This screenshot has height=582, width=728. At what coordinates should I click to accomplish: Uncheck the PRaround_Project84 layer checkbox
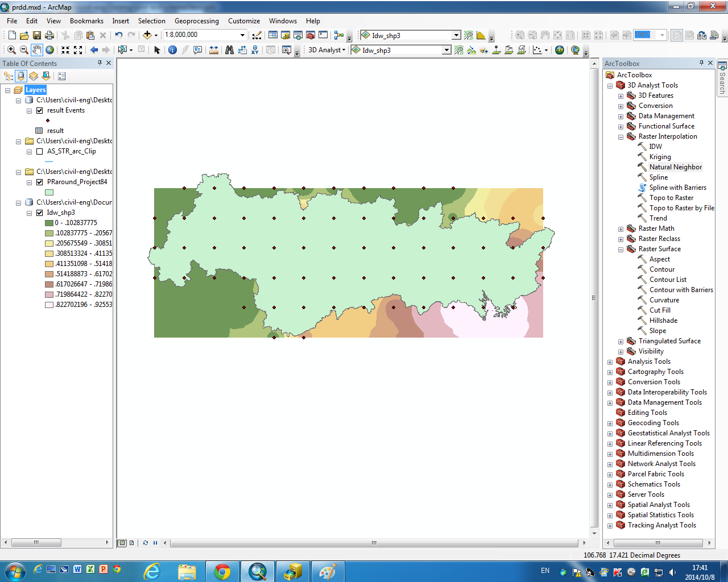click(39, 182)
